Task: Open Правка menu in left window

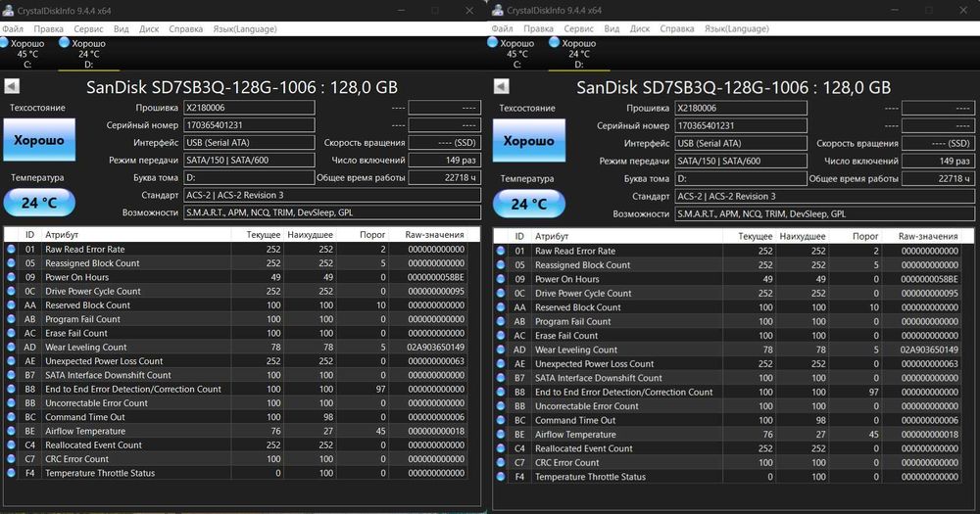Action: [x=48, y=28]
